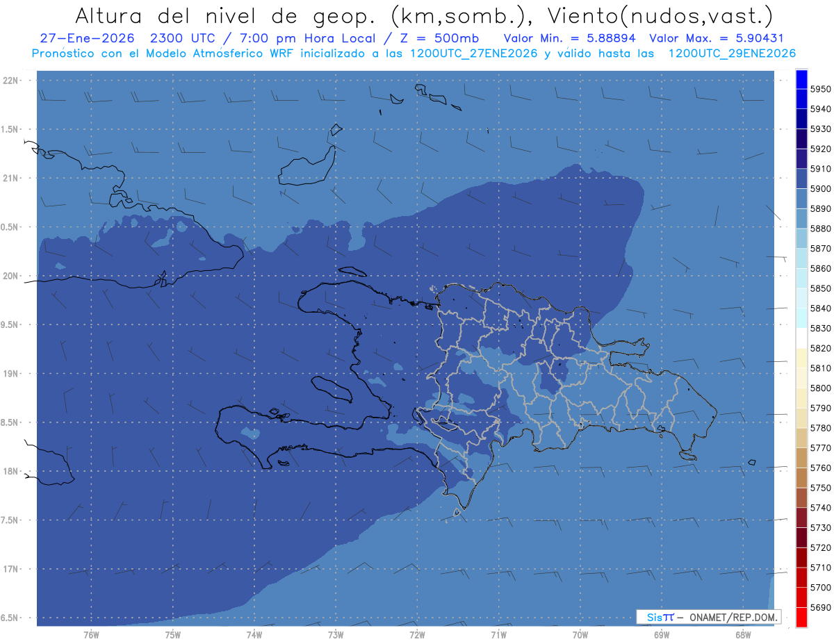The width and height of the screenshot is (834, 644).
Task: Click the 'Valor Min. = 5.88894' value
Action: [569, 38]
